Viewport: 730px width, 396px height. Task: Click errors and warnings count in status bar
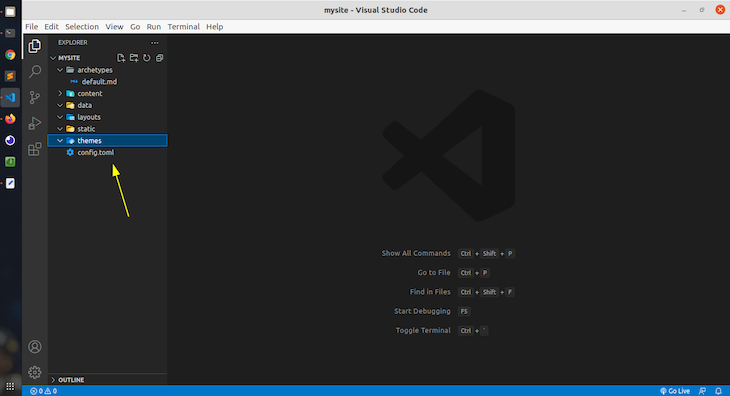pos(43,391)
